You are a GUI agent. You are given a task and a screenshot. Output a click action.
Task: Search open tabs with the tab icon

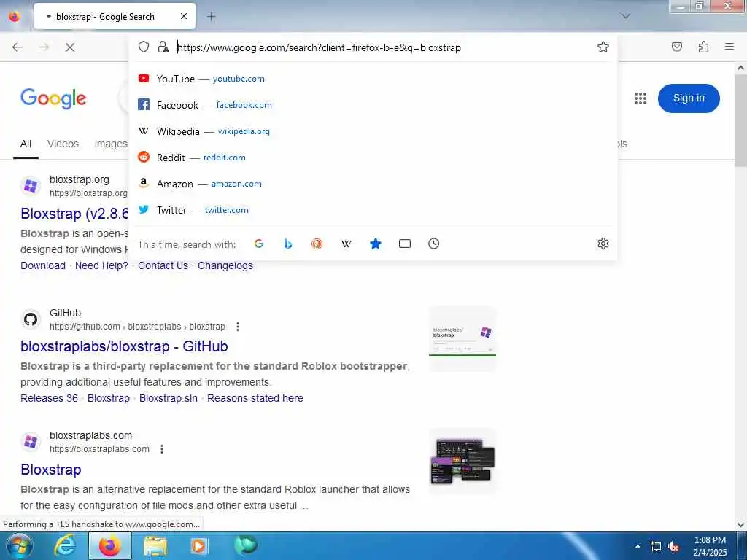coord(404,244)
